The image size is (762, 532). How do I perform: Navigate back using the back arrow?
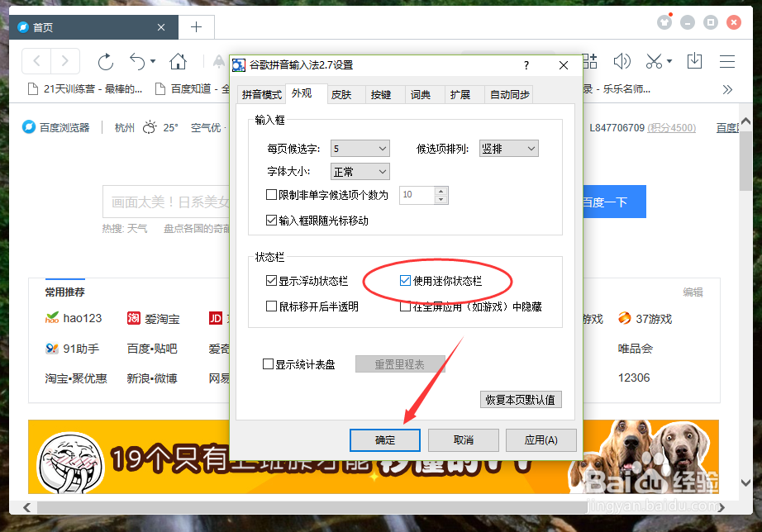click(36, 61)
